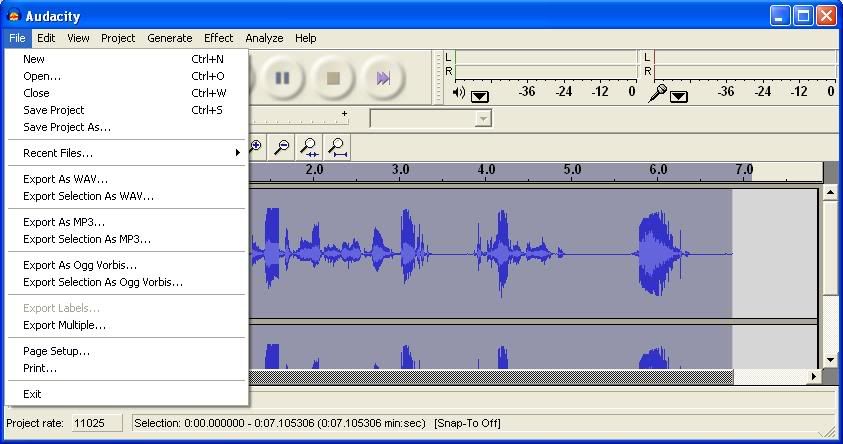Choose Export Selection As Ogg Vorbis...

click(x=126, y=282)
